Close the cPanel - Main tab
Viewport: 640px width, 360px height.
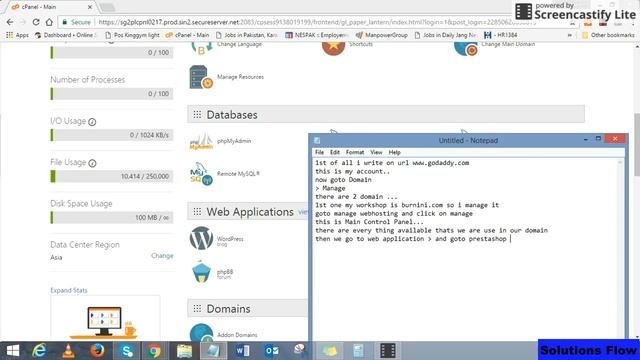90,7
